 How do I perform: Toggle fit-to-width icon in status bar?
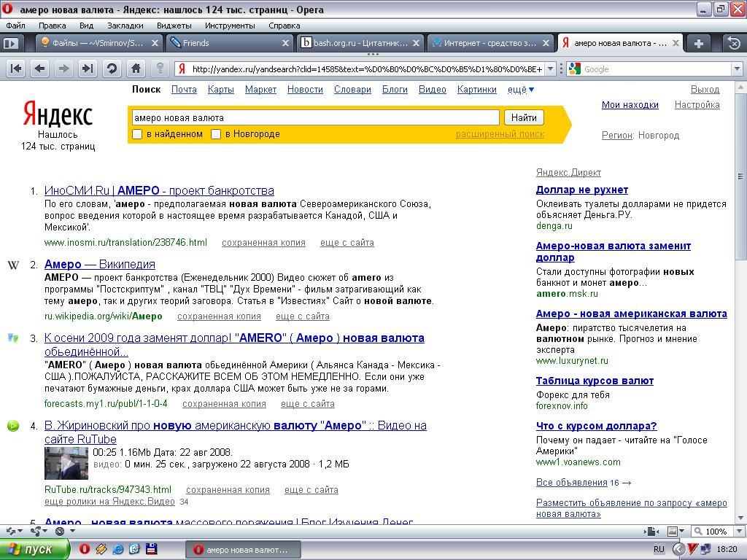click(x=651, y=532)
